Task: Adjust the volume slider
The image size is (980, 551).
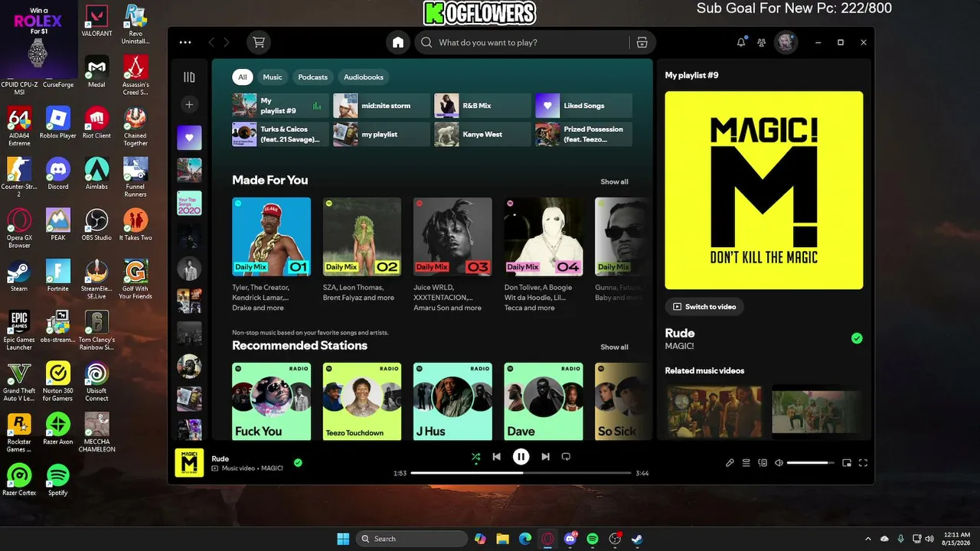Action: (x=812, y=463)
